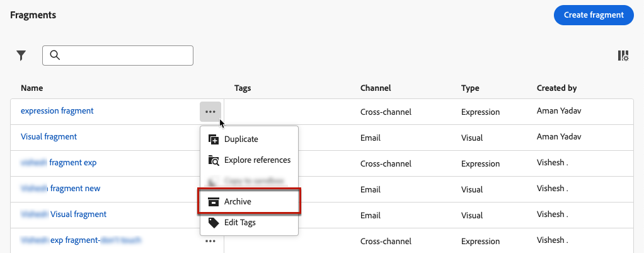Select Duplicate from context menu
Screen dimensions: 644x253
tap(241, 139)
